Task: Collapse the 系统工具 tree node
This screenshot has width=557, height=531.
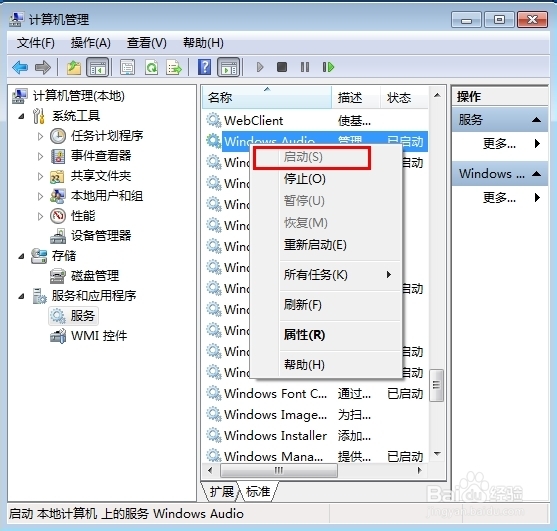Action: point(22,116)
